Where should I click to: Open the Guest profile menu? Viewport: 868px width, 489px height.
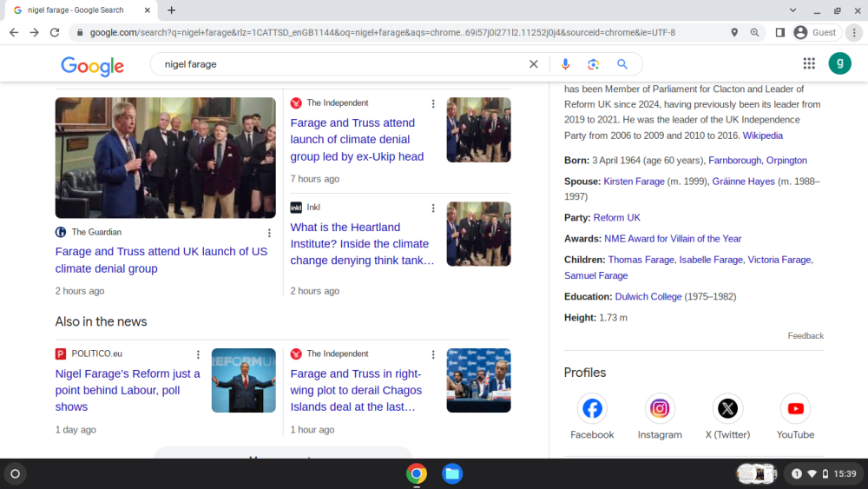point(815,33)
